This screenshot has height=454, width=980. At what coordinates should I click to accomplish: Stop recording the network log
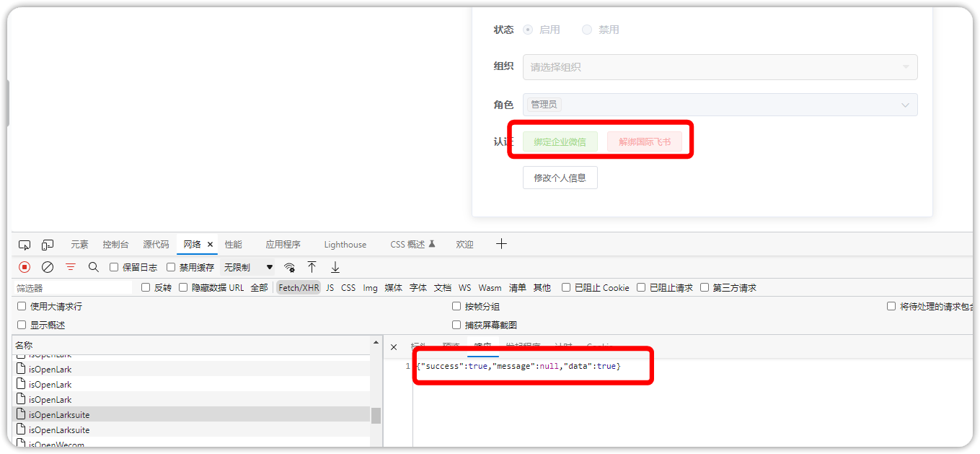coord(25,267)
